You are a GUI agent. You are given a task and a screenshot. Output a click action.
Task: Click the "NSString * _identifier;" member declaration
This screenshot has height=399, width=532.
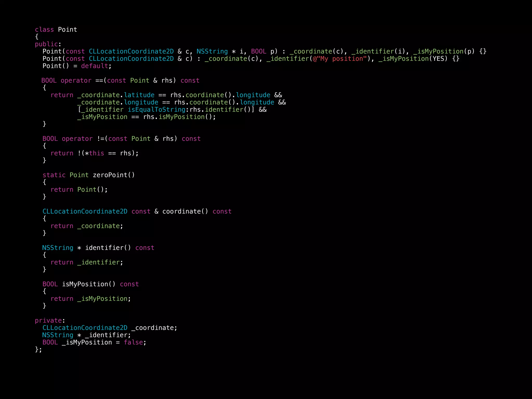coord(87,335)
